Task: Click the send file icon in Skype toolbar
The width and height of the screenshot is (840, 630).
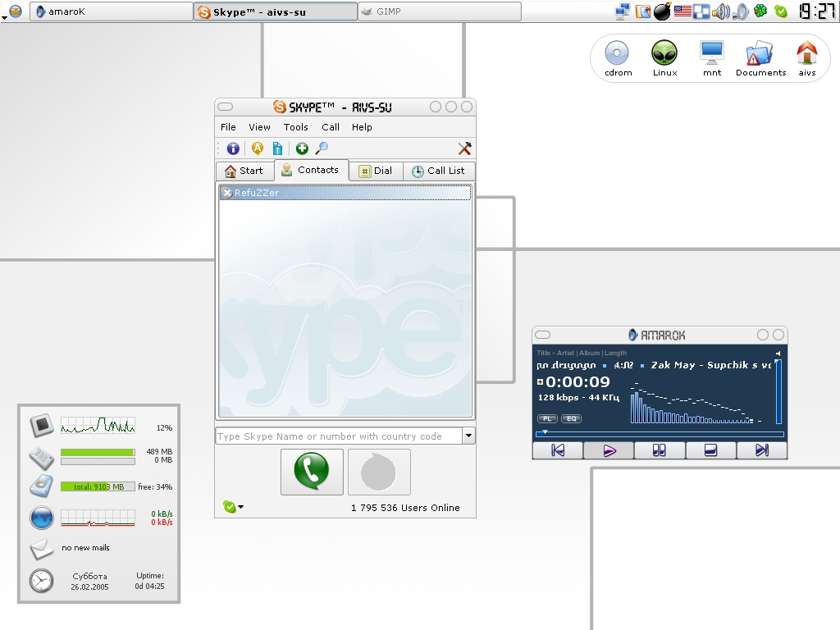Action: pos(277,148)
